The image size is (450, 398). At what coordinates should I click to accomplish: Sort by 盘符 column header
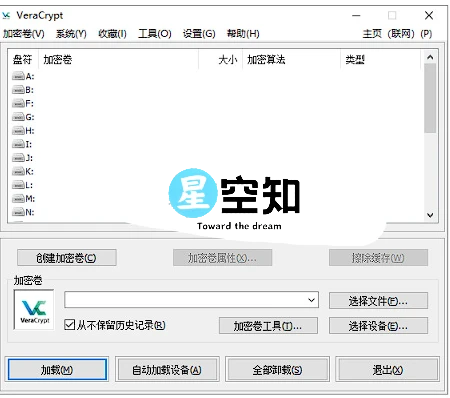coord(22,60)
